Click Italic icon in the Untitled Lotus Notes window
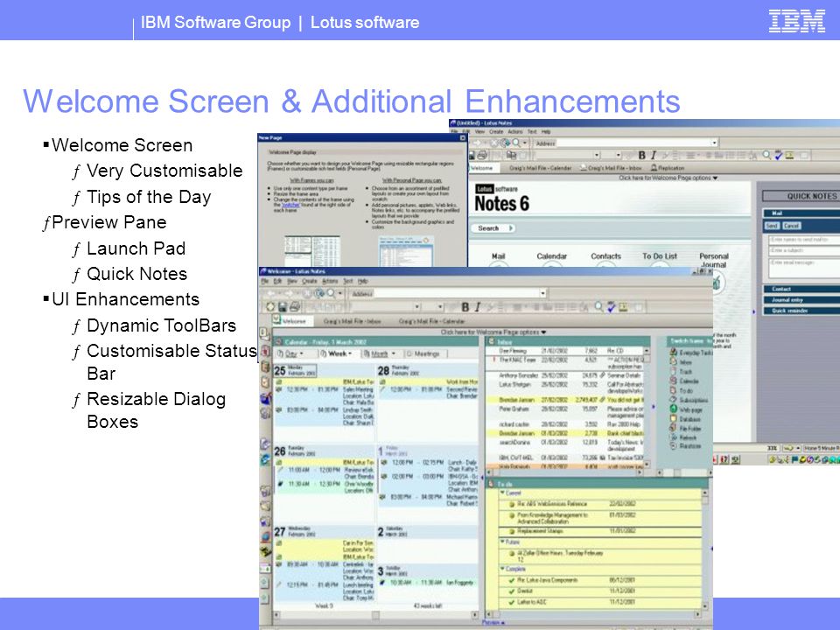The width and height of the screenshot is (840, 630). (x=654, y=156)
